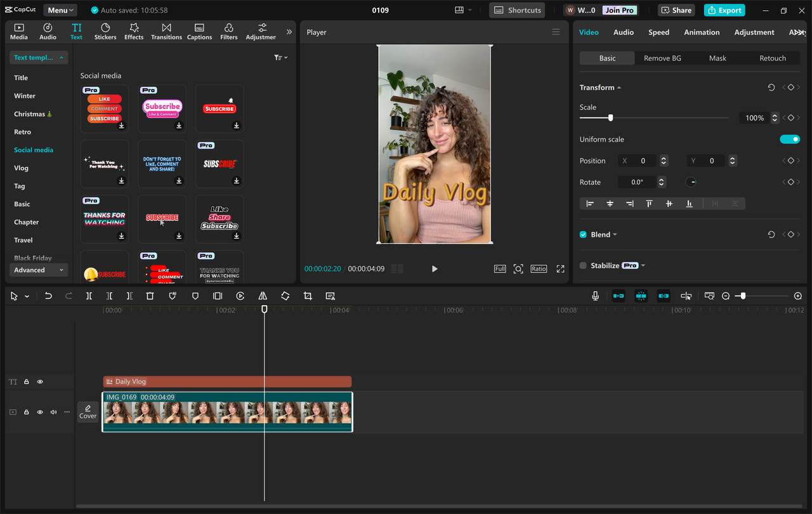Open the Voice-over recording tool
The image size is (812, 514).
(x=594, y=296)
